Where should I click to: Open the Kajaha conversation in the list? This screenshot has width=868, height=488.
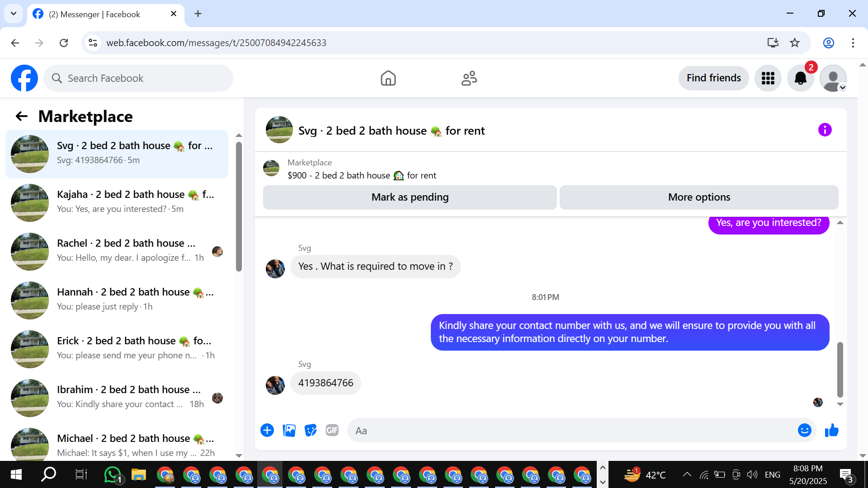[x=117, y=202]
